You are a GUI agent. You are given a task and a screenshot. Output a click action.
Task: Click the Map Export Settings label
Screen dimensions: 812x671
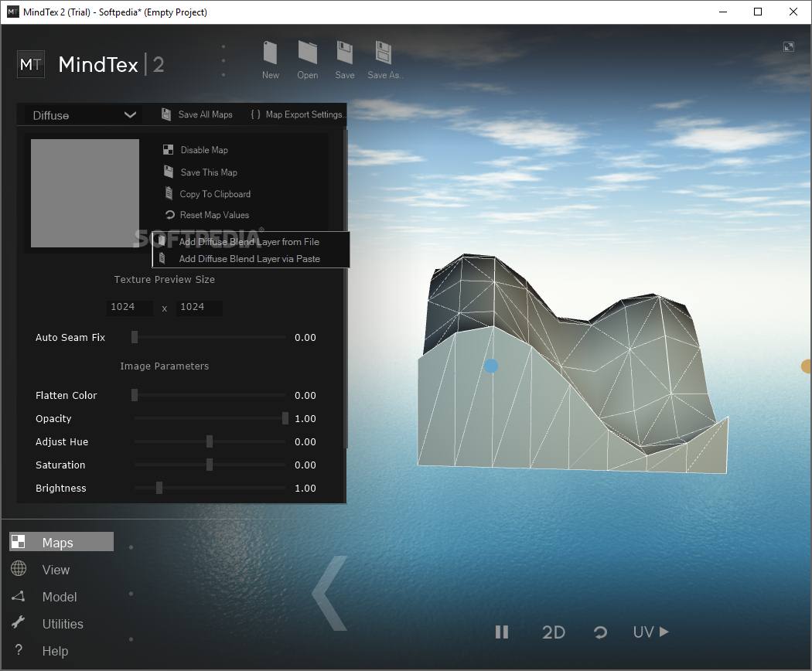click(304, 114)
